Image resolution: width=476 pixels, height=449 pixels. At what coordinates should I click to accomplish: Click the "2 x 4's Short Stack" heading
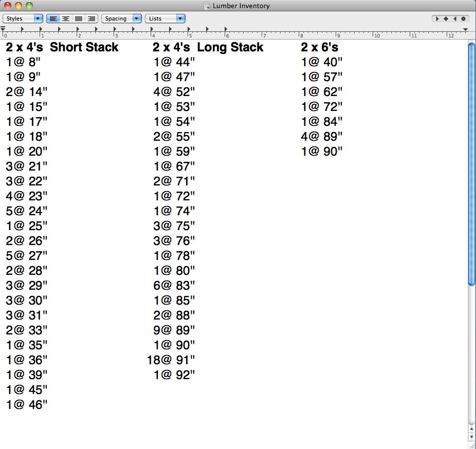[62, 47]
